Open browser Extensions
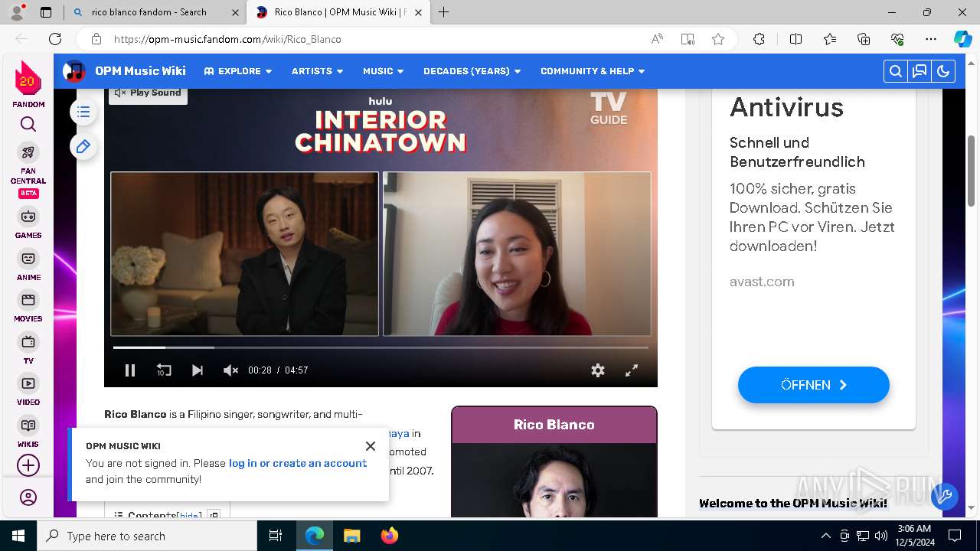This screenshot has height=551, width=980. 759,39
